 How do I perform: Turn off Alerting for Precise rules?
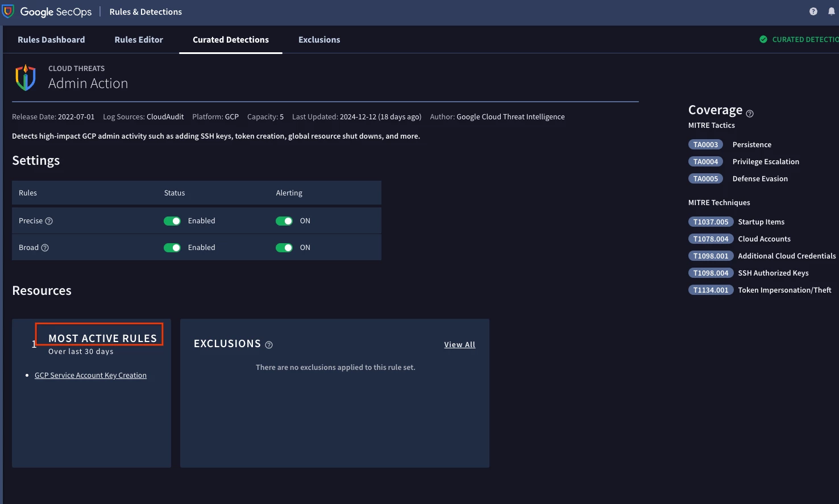[284, 221]
